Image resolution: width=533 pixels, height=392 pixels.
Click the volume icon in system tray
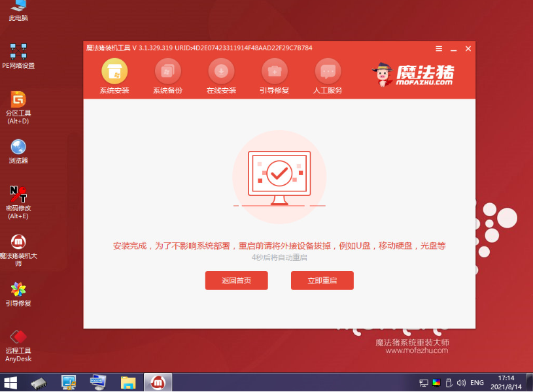[x=461, y=383]
